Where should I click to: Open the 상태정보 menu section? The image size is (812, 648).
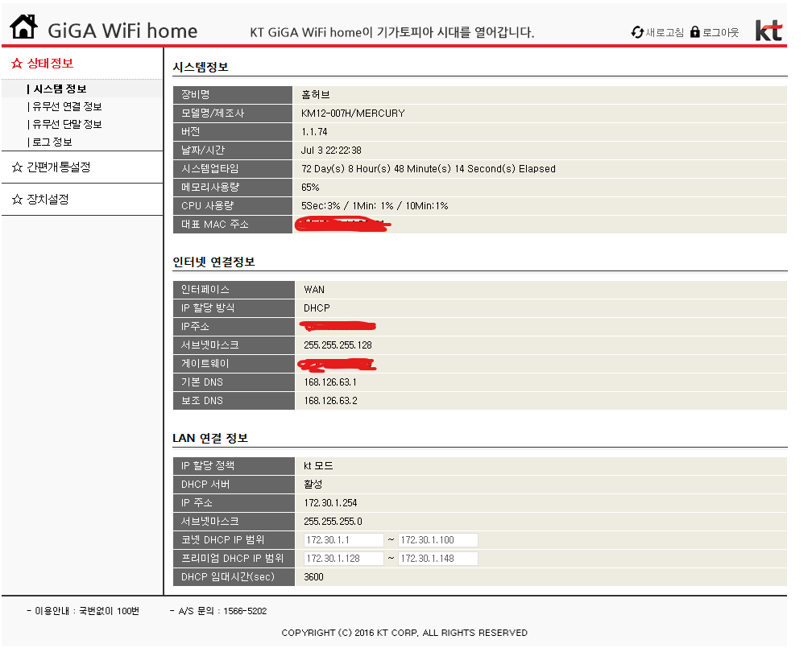[50, 63]
